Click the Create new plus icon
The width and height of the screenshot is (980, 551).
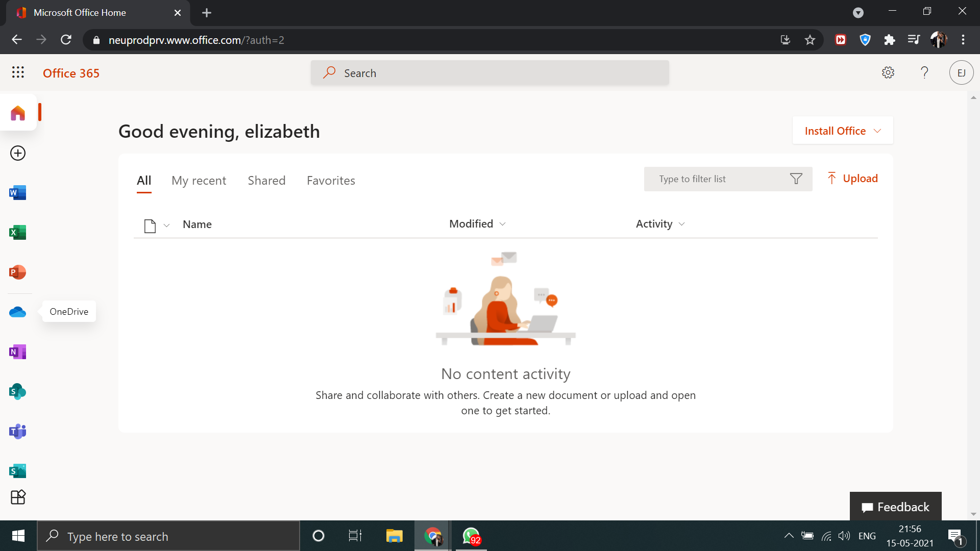click(x=18, y=153)
